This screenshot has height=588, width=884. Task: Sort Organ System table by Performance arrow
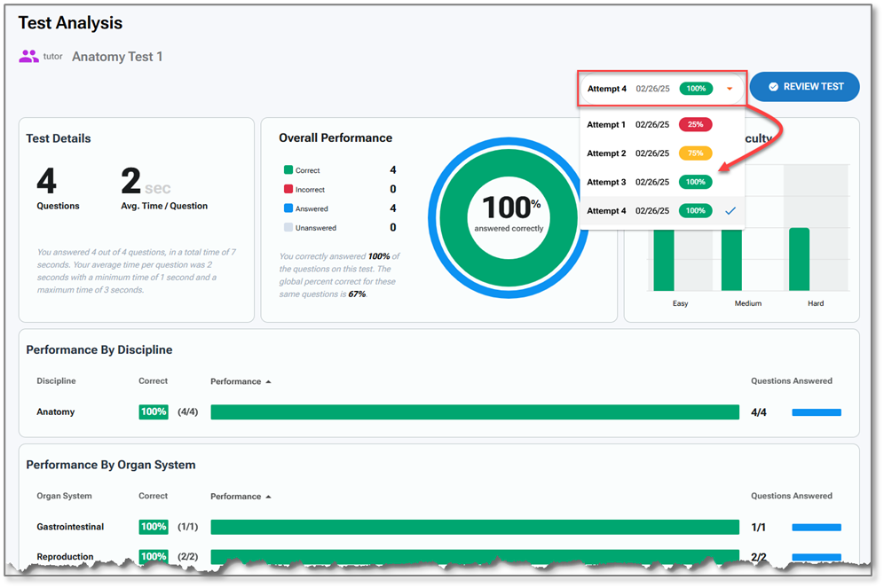point(268,497)
